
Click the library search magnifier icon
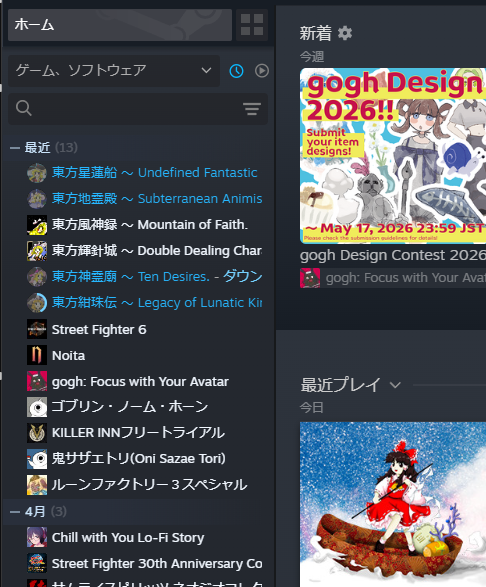click(24, 108)
